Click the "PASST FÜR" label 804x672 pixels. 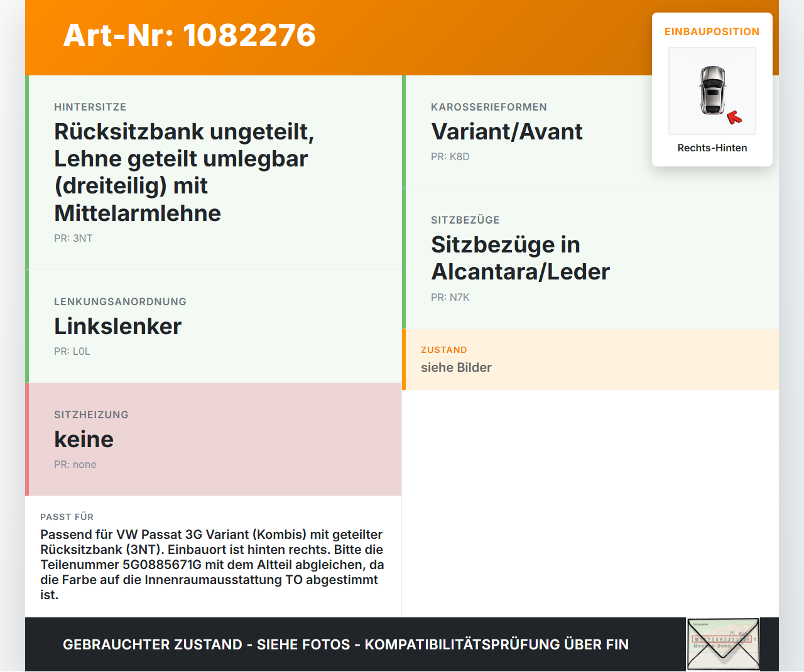[67, 517]
